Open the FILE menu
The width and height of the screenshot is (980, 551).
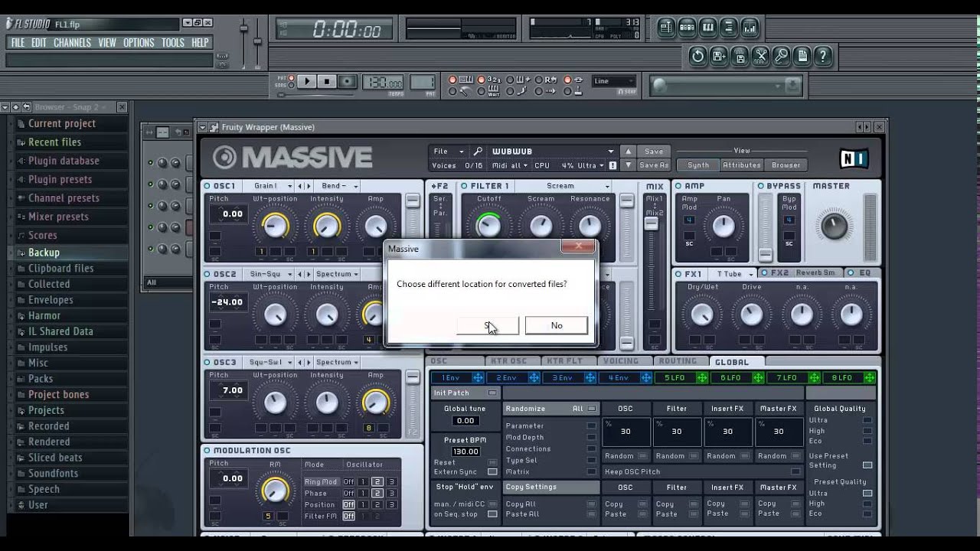click(18, 43)
